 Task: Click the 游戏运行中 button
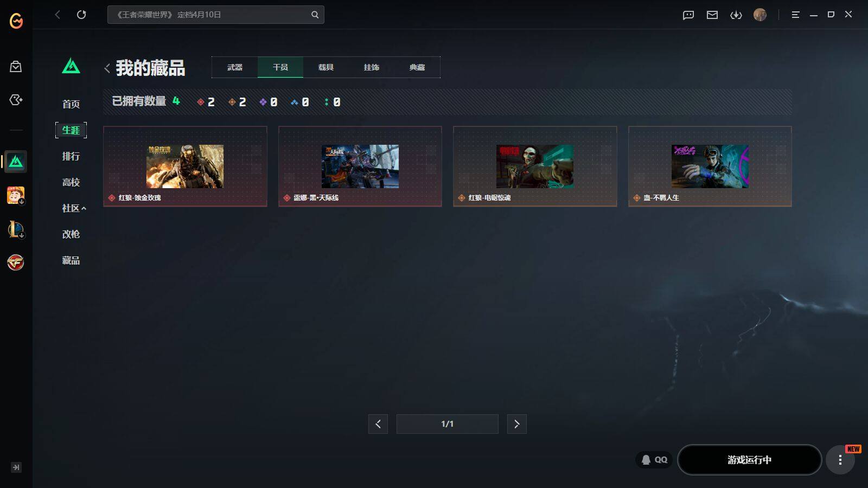click(750, 460)
